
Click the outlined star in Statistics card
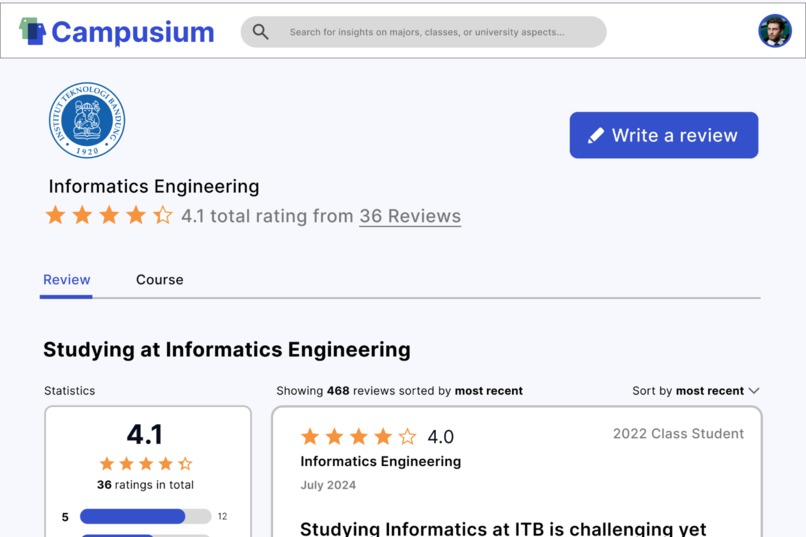pyautogui.click(x=185, y=464)
